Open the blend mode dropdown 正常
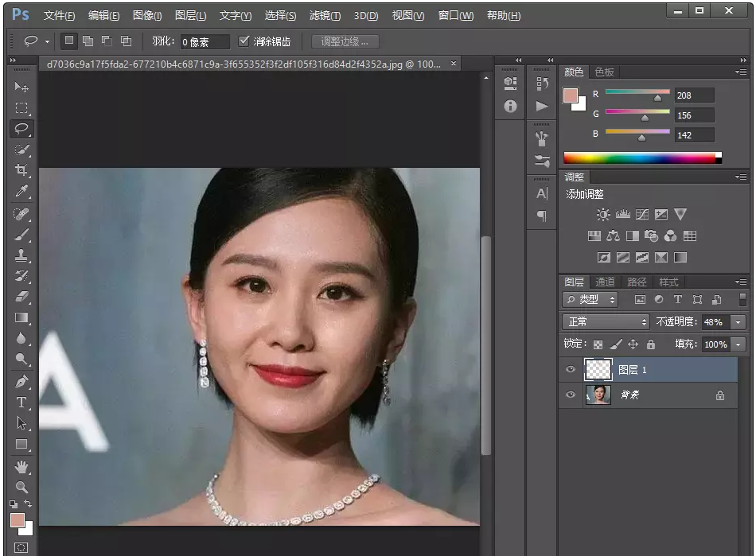Screen dimensions: 756x556 (606, 321)
